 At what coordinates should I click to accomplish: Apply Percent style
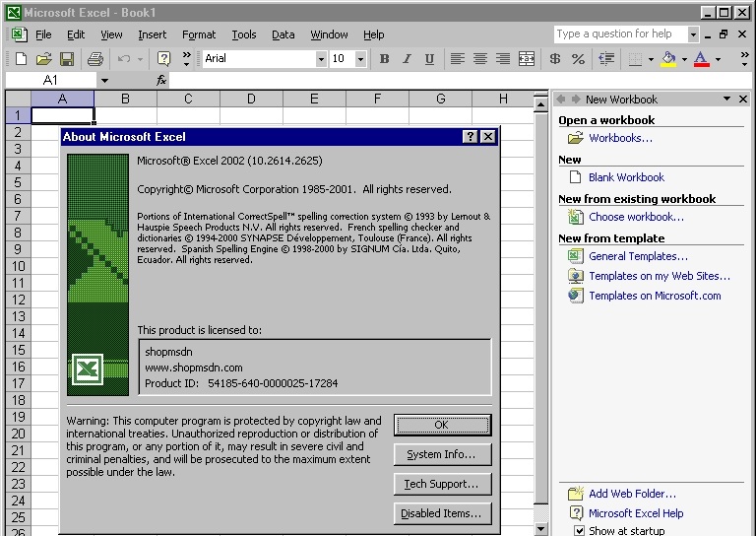(578, 59)
